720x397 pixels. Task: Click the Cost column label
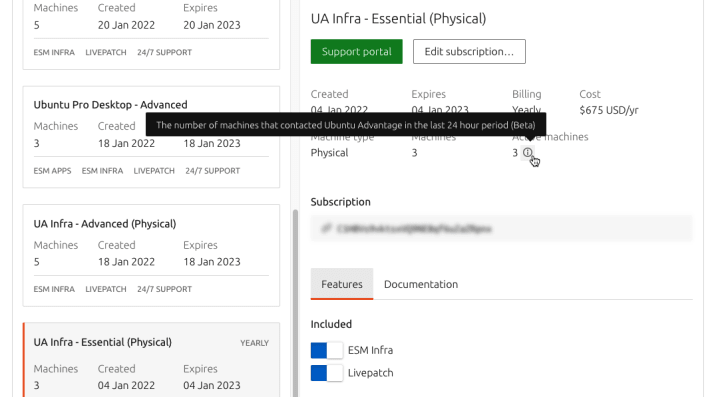(590, 94)
